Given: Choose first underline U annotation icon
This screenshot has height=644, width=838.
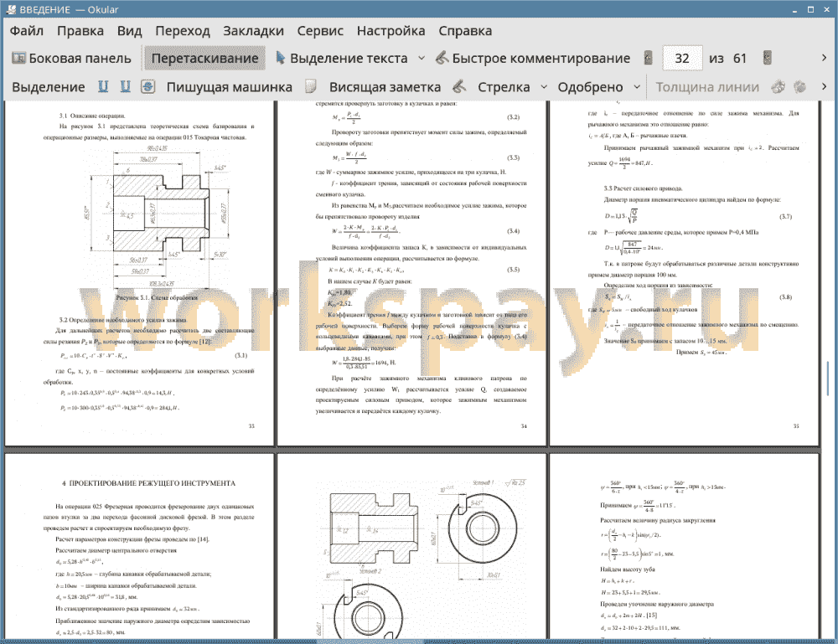Looking at the screenshot, I should click(103, 86).
